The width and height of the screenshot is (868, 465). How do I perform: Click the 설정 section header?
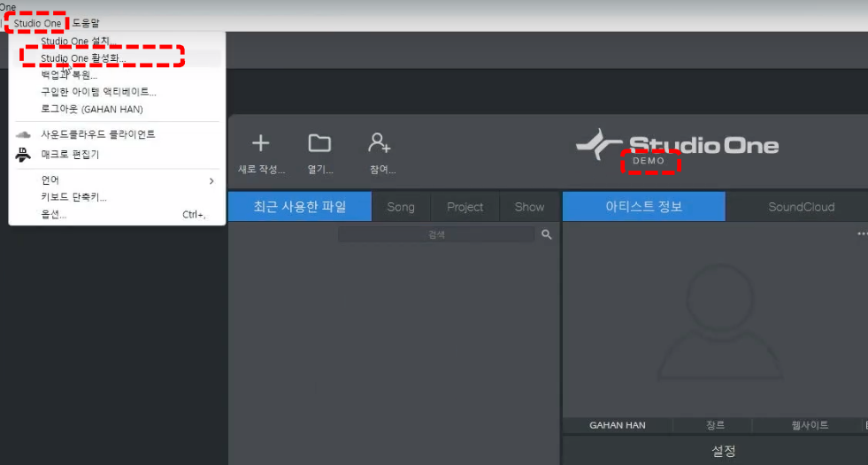(x=723, y=451)
